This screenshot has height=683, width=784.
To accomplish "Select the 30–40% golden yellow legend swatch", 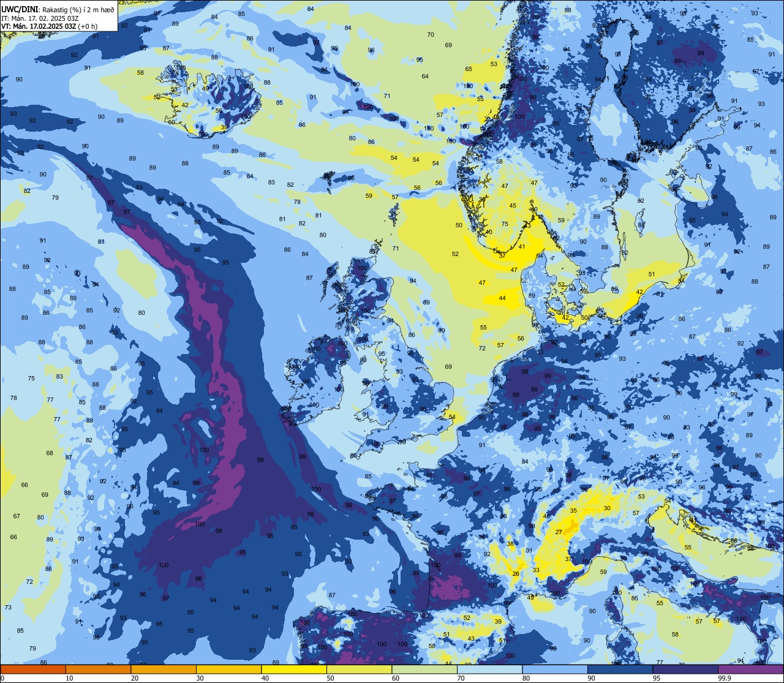I will (x=228, y=669).
